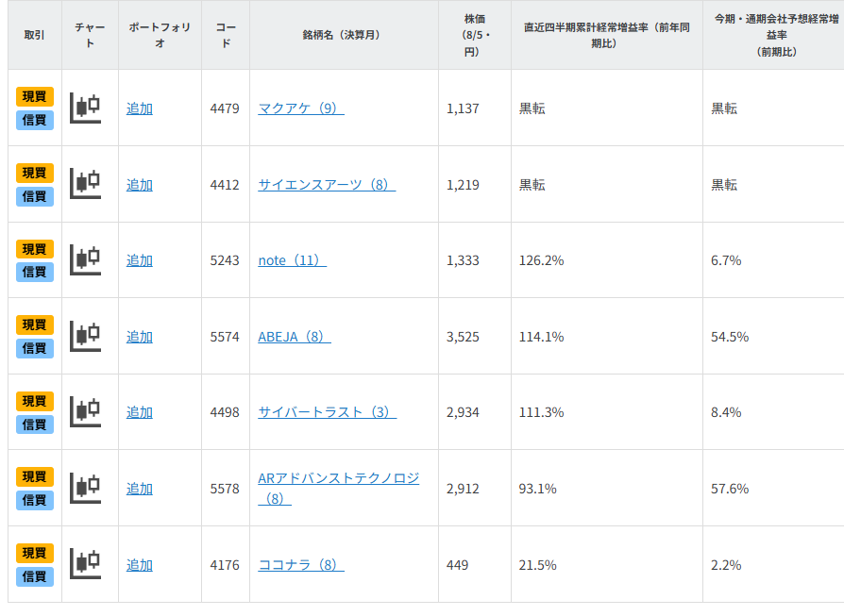Open candlestick chart icon for ココナラ row
844x616 pixels.
click(86, 564)
